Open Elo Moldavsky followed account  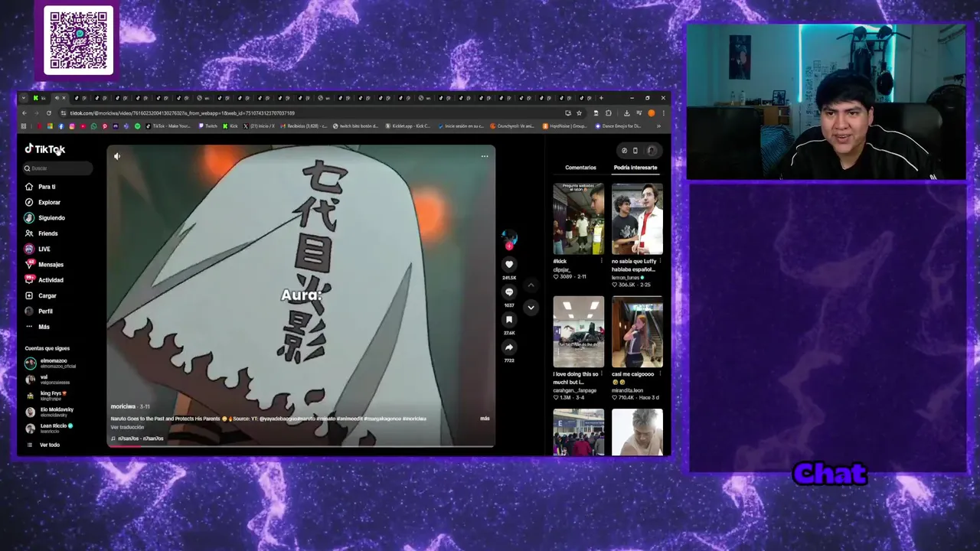click(x=49, y=411)
